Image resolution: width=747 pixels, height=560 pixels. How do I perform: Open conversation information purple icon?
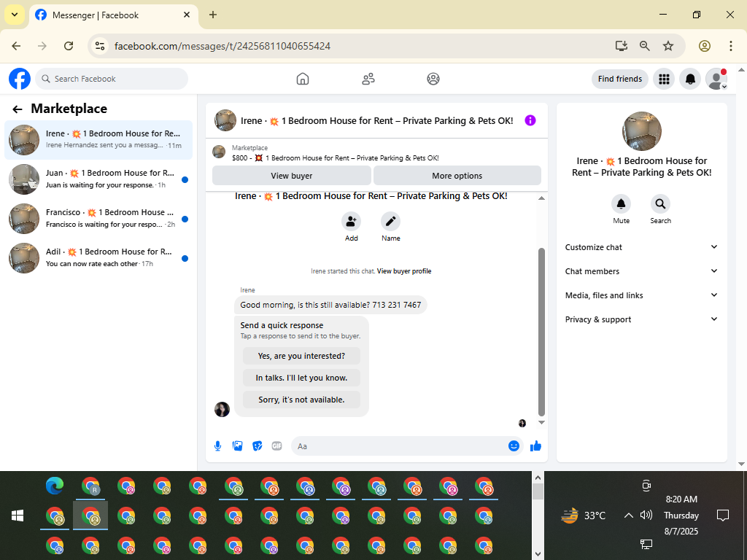click(530, 120)
